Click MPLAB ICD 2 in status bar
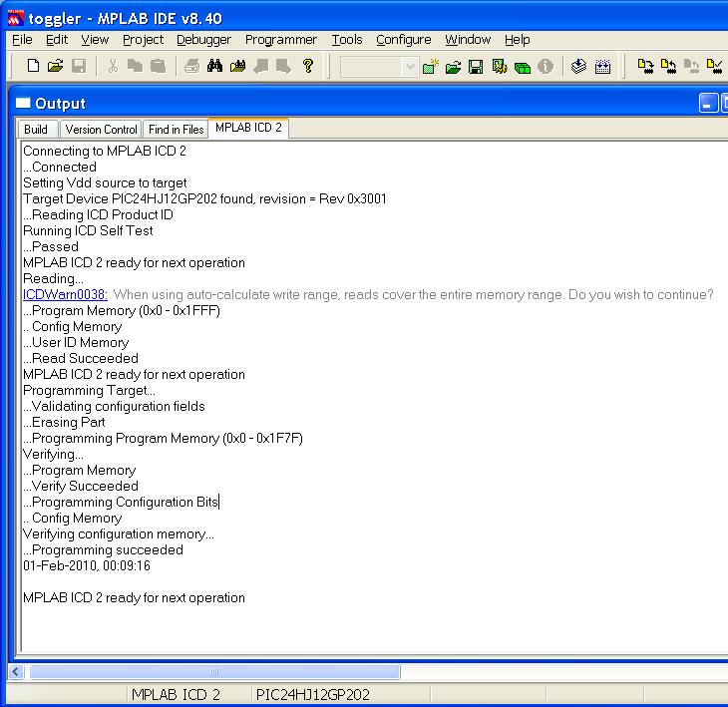728x707 pixels. click(x=176, y=694)
